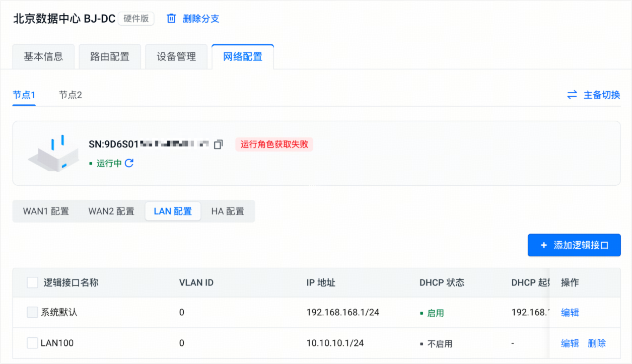632x364 pixels.
Task: Click the 主备切换 link text
Action: [602, 95]
